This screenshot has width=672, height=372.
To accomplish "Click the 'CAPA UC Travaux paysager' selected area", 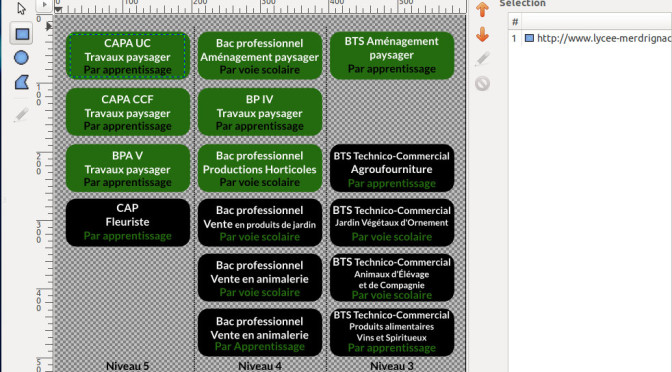I will point(128,56).
